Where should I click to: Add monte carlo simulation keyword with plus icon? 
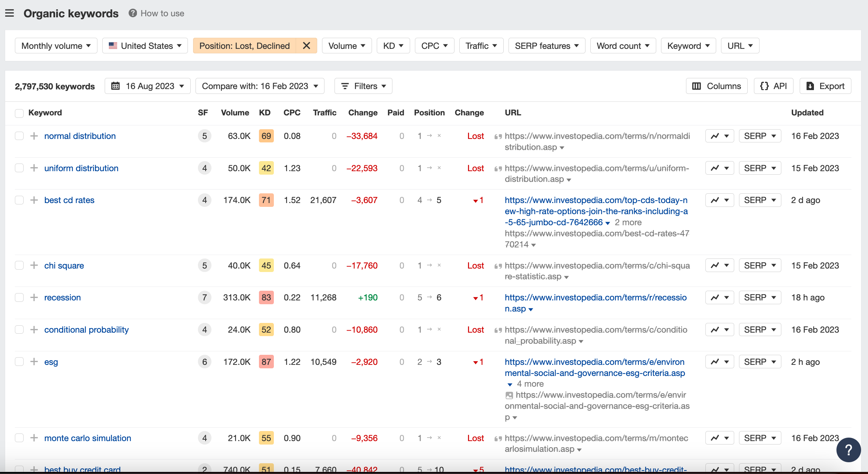[x=34, y=438]
